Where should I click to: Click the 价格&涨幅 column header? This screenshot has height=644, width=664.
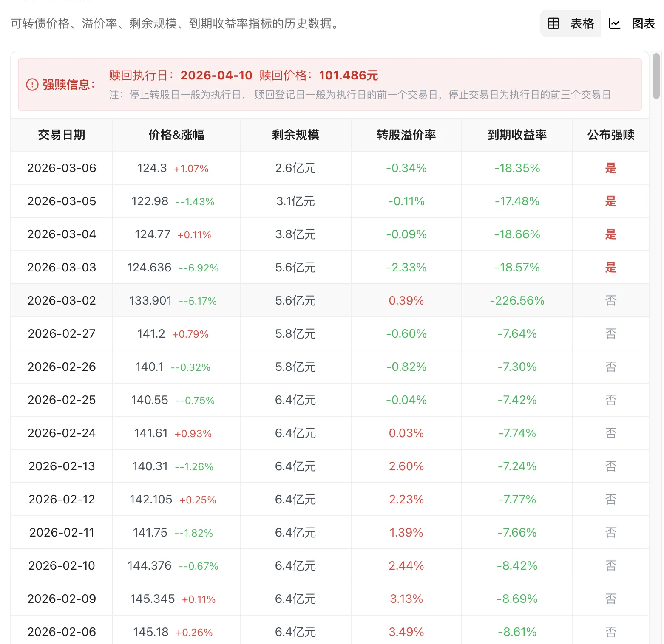coord(176,135)
